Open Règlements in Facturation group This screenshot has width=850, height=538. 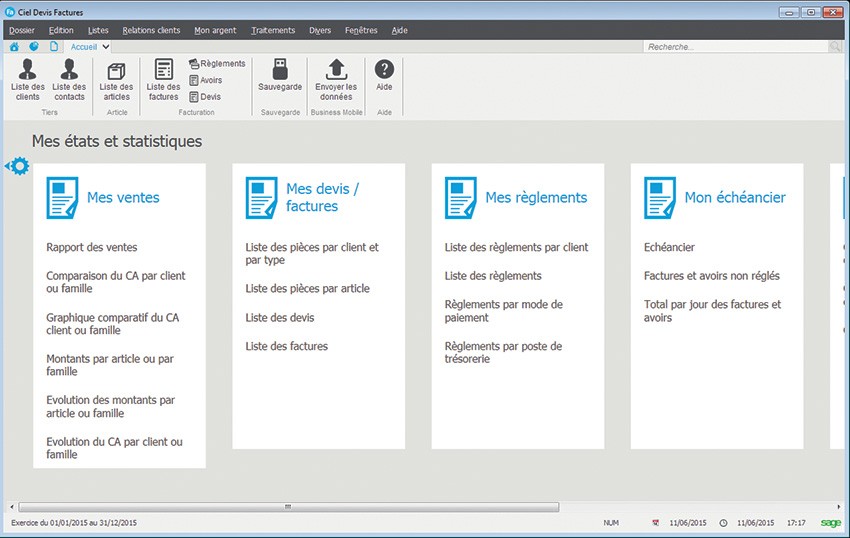(216, 63)
